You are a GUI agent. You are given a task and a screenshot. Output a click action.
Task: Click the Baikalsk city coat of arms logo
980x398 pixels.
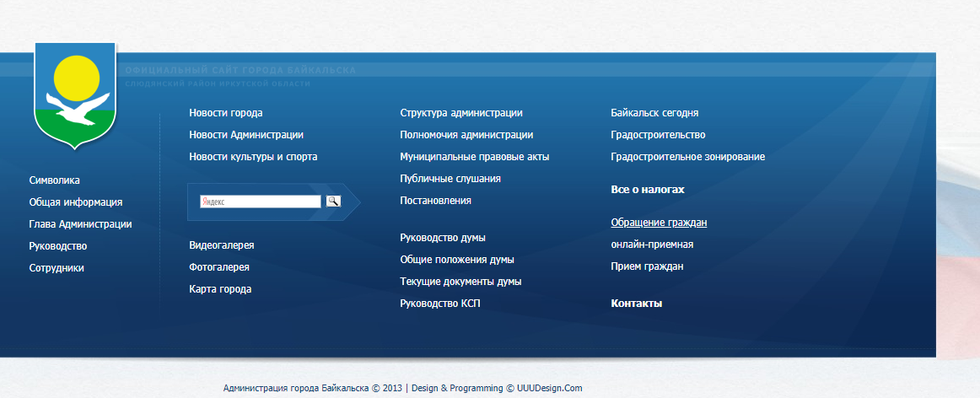pos(75,97)
